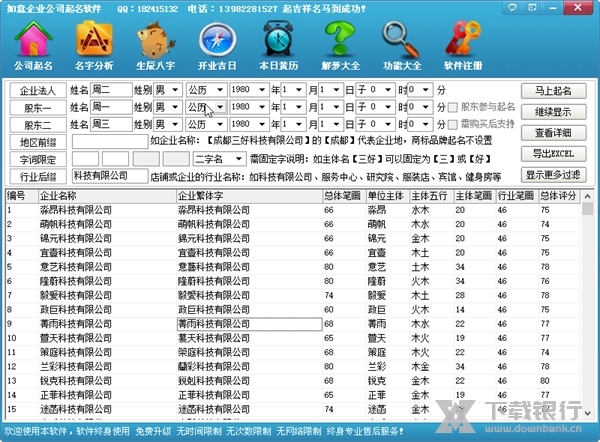Focus the 行业后缀 field 科技有限公司
This screenshot has height=442, width=600.
[110, 176]
